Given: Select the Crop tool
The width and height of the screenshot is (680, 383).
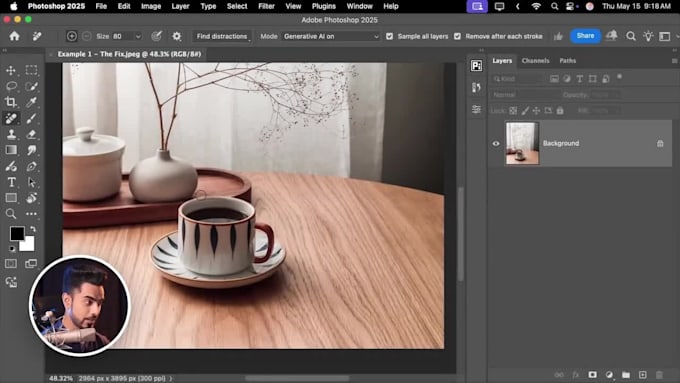Looking at the screenshot, I should coord(11,102).
